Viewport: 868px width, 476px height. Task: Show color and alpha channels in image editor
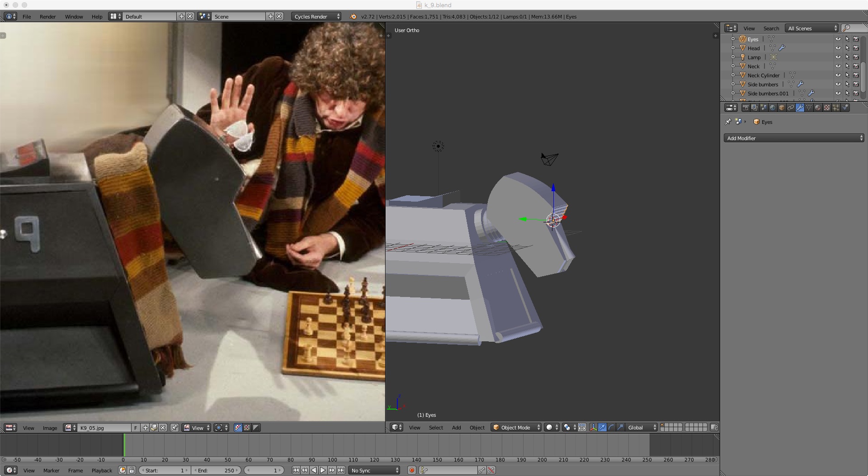click(238, 427)
